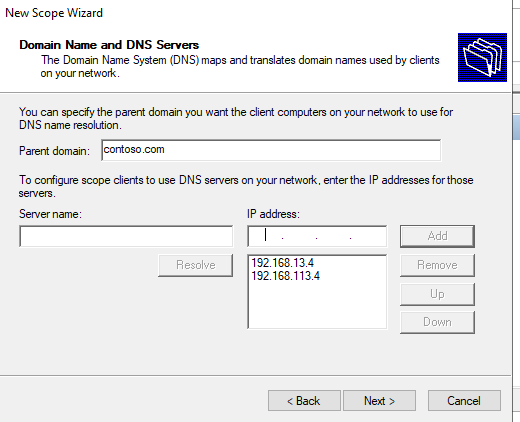Image resolution: width=520 pixels, height=422 pixels.
Task: Click the scrollbar at the right edge
Action: [516, 127]
